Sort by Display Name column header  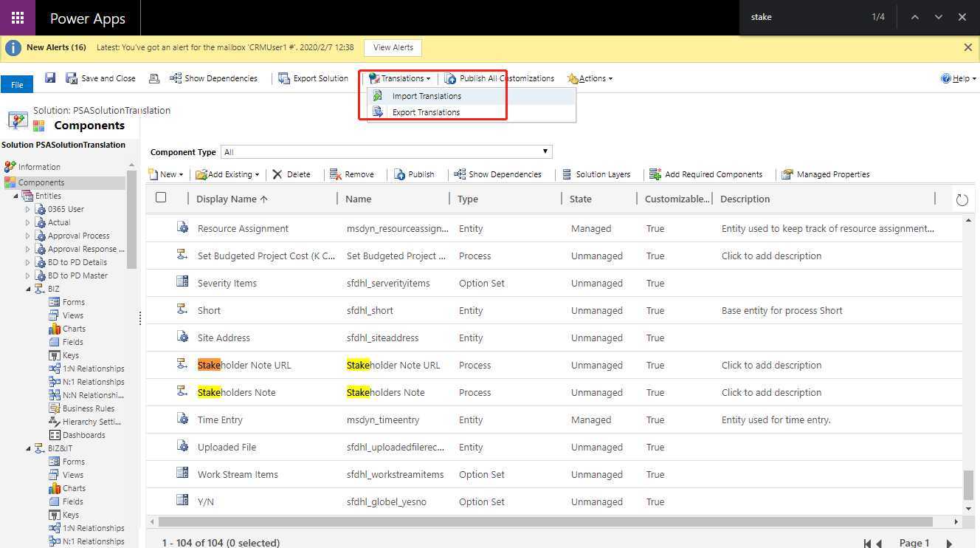point(232,199)
